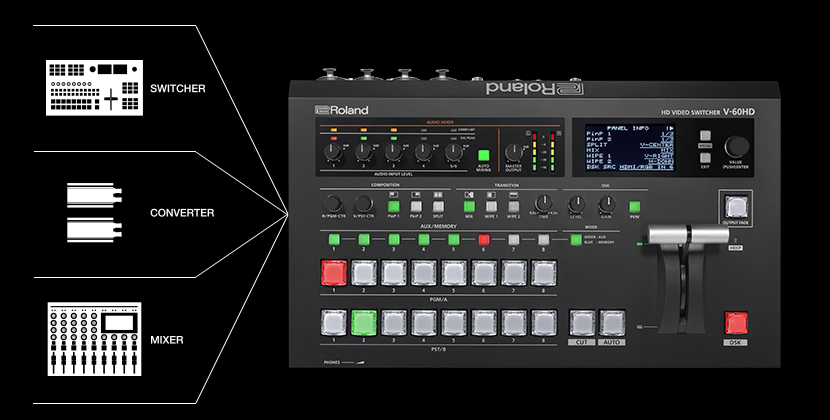Select AUX/MEMORY button 3
830x420 pixels.
pyautogui.click(x=394, y=239)
